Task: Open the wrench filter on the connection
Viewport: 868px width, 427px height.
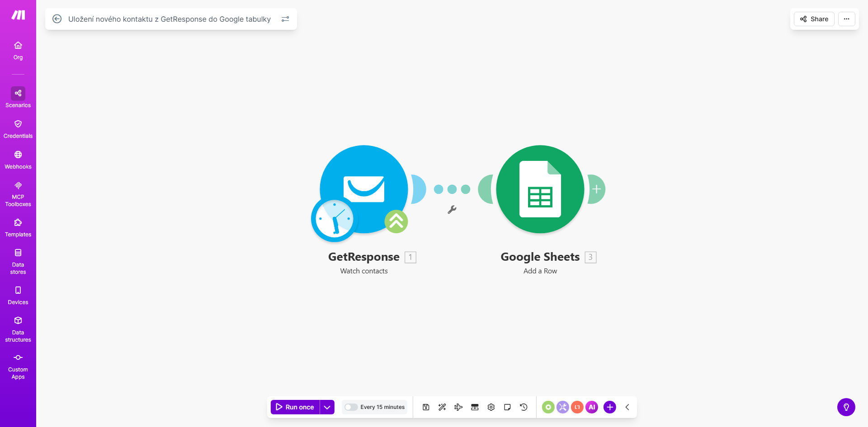Action: 452,210
